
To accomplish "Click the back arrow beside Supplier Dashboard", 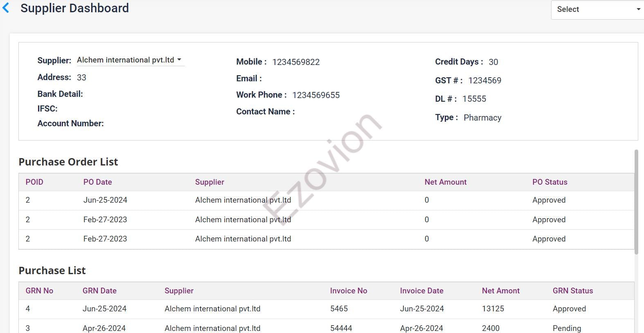I will pos(6,8).
